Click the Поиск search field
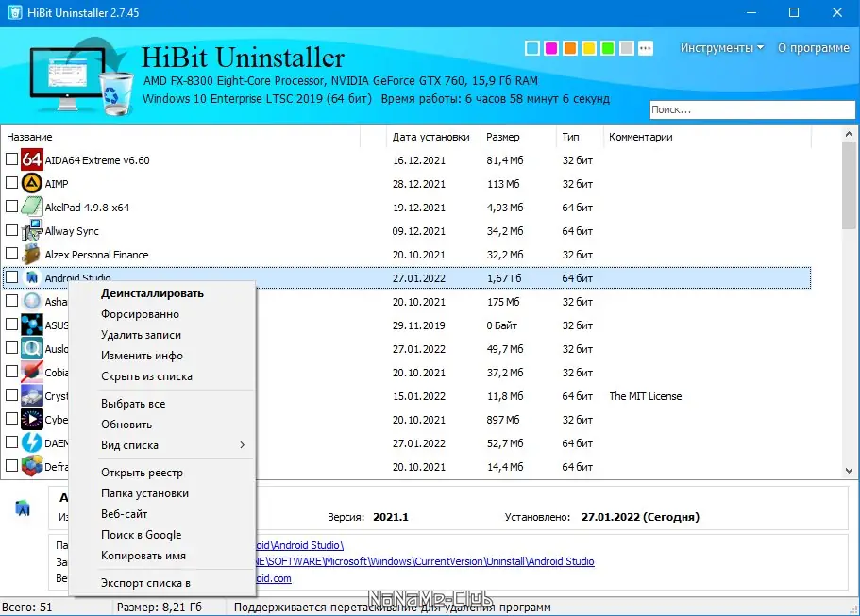Image resolution: width=860 pixels, height=616 pixels. [752, 109]
